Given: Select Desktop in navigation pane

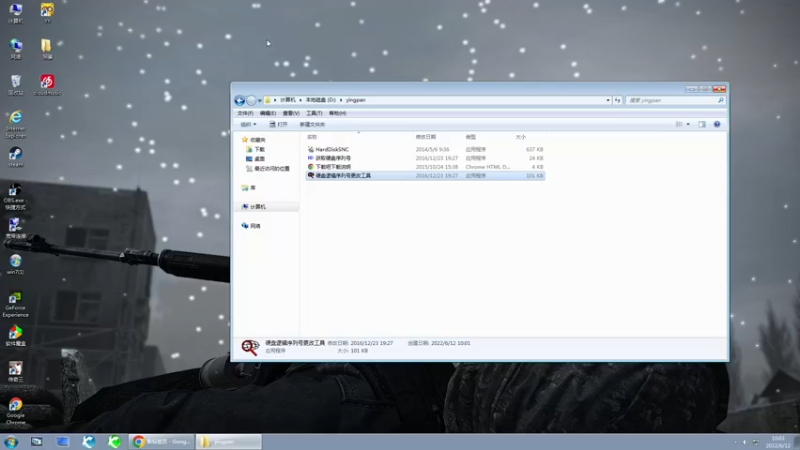Looking at the screenshot, I should [x=255, y=159].
